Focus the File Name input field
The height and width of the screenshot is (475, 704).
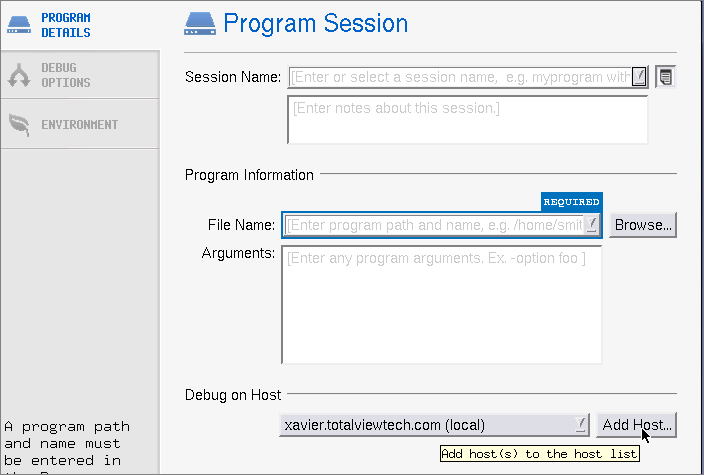coord(434,225)
